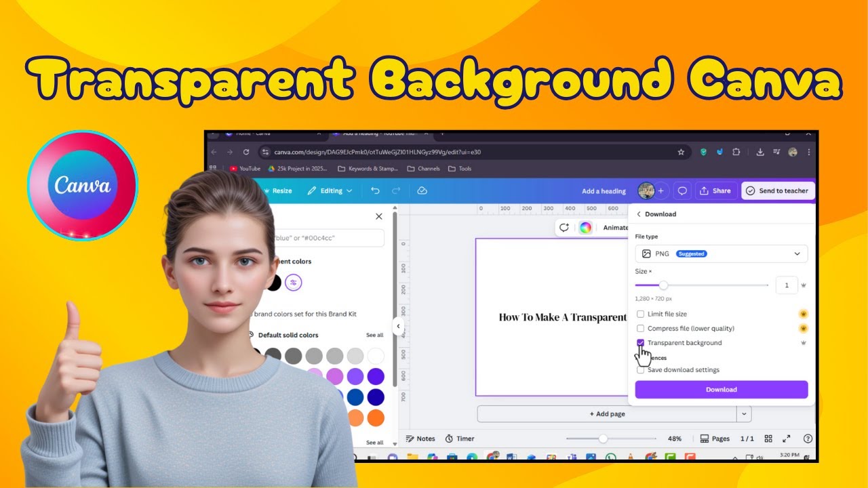Select the dark navy blue swatch
The height and width of the screenshot is (488, 868).
pos(376,397)
